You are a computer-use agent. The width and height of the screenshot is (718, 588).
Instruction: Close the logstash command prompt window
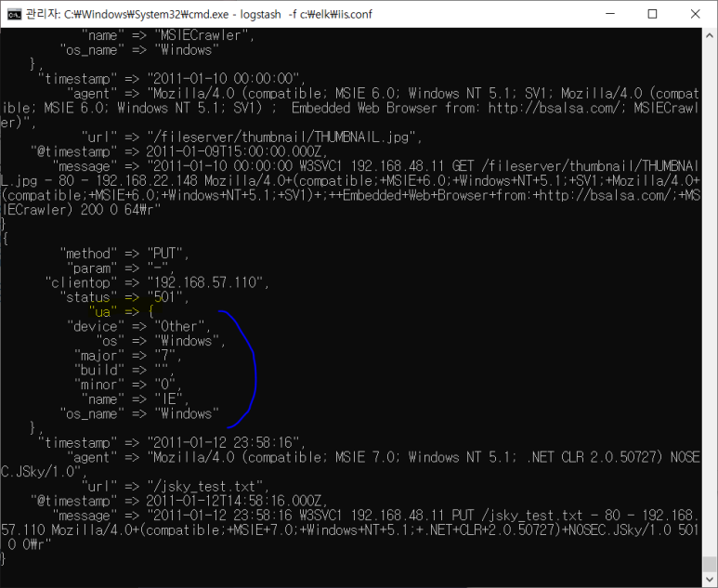pyautogui.click(x=695, y=14)
